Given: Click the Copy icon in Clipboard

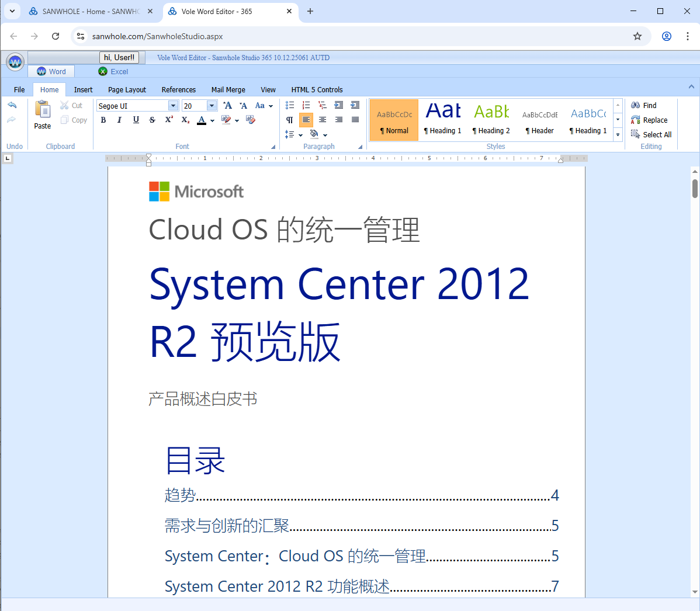Looking at the screenshot, I should (x=65, y=120).
